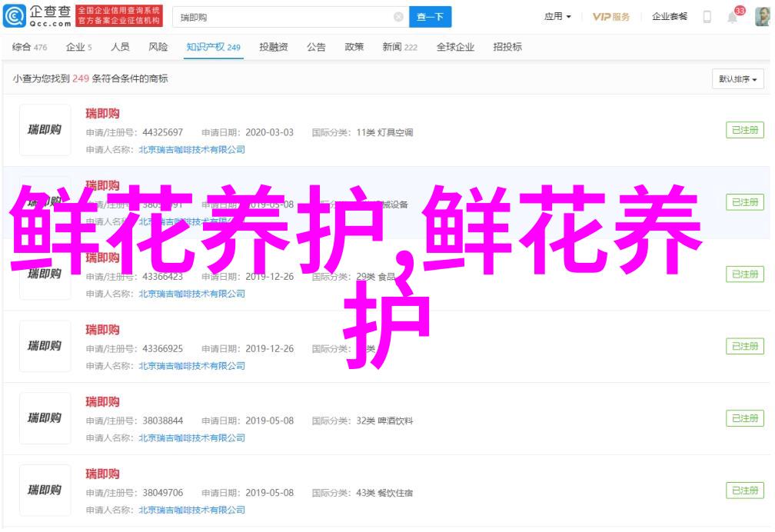Click application date 2020-03-03
Viewport: 775px width, 532px height.
click(269, 132)
